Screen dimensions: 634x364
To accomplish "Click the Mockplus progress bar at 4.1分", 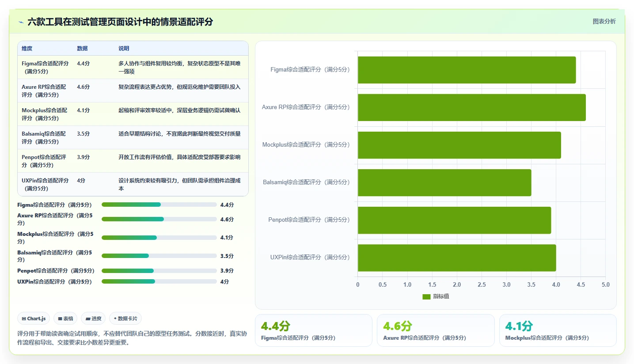I will [x=159, y=238].
